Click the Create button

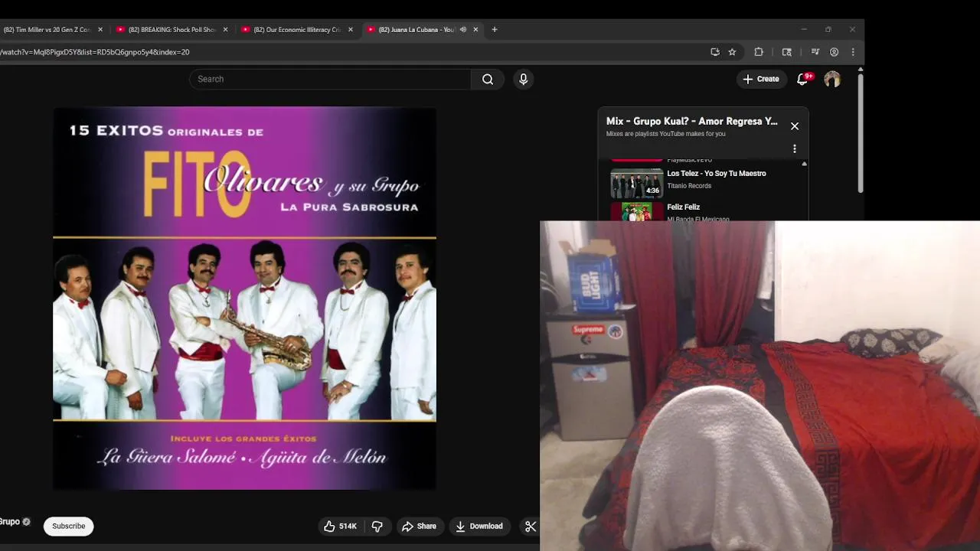(x=761, y=79)
